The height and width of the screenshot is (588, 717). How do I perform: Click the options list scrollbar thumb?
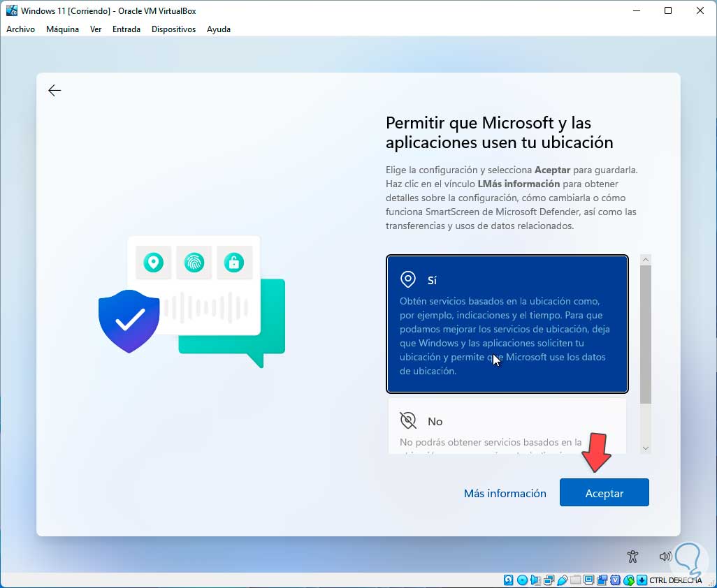(x=646, y=335)
